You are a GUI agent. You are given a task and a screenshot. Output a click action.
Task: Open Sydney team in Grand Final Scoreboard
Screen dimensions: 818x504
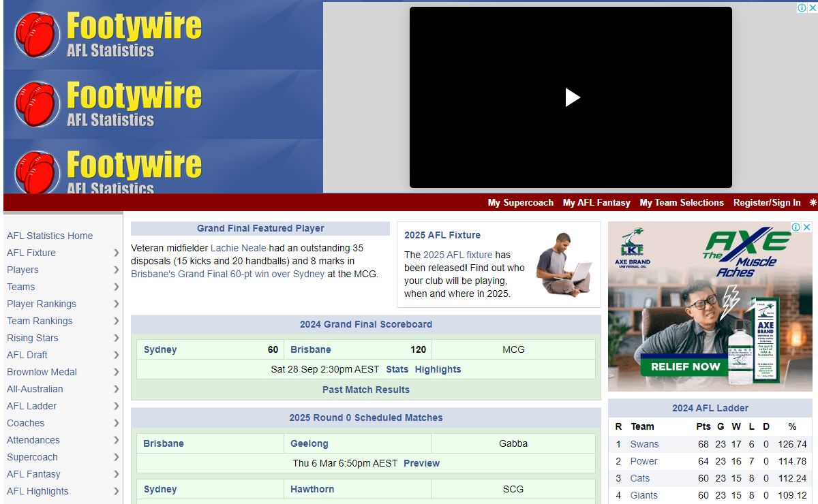[160, 349]
